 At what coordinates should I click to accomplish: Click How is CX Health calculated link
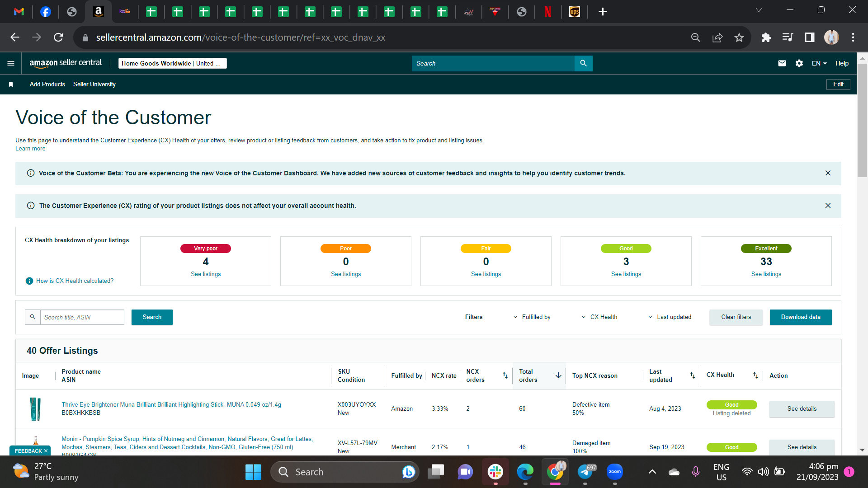(75, 281)
